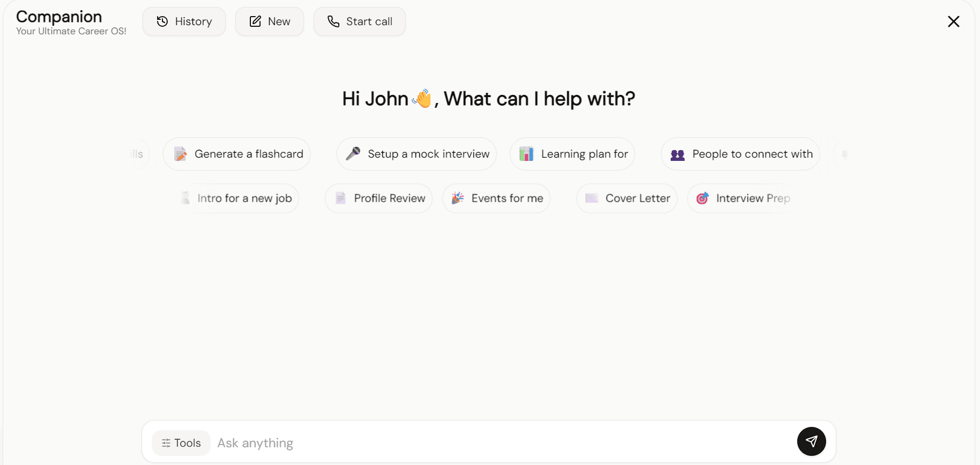
Task: Start a New conversation
Action: tap(270, 21)
